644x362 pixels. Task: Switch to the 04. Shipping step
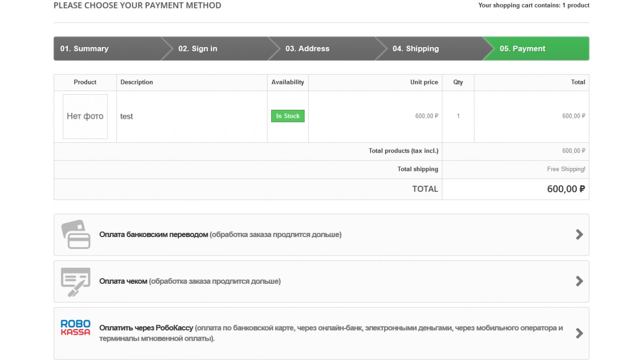pos(415,49)
